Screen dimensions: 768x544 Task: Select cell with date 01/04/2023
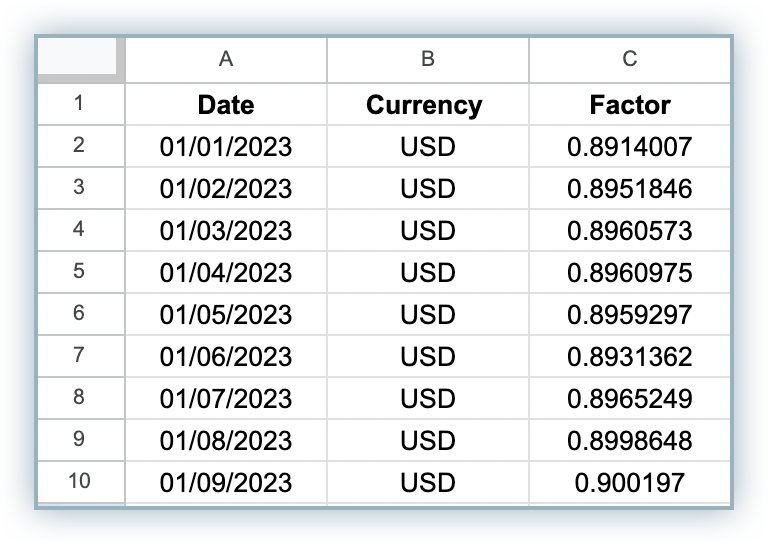(226, 272)
